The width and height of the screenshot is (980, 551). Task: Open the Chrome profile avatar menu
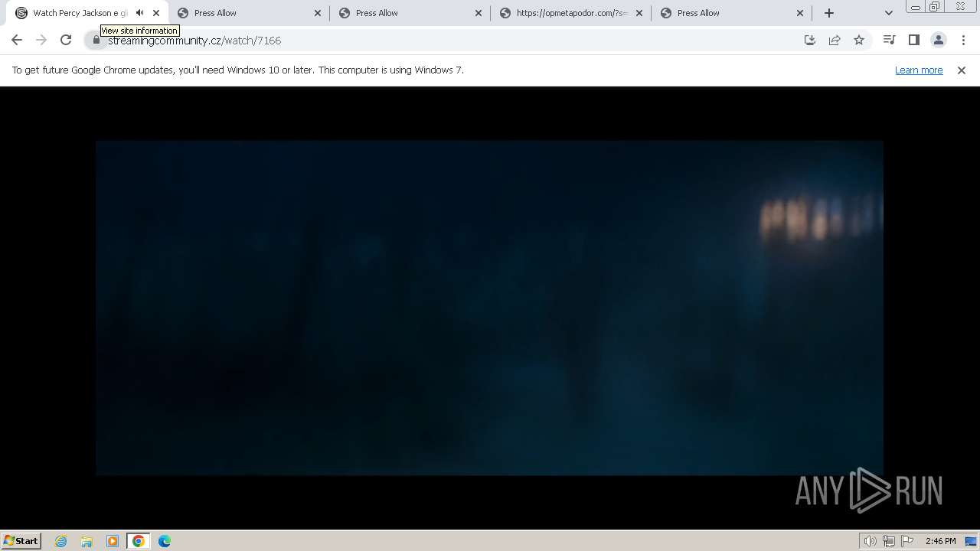pyautogui.click(x=938, y=40)
